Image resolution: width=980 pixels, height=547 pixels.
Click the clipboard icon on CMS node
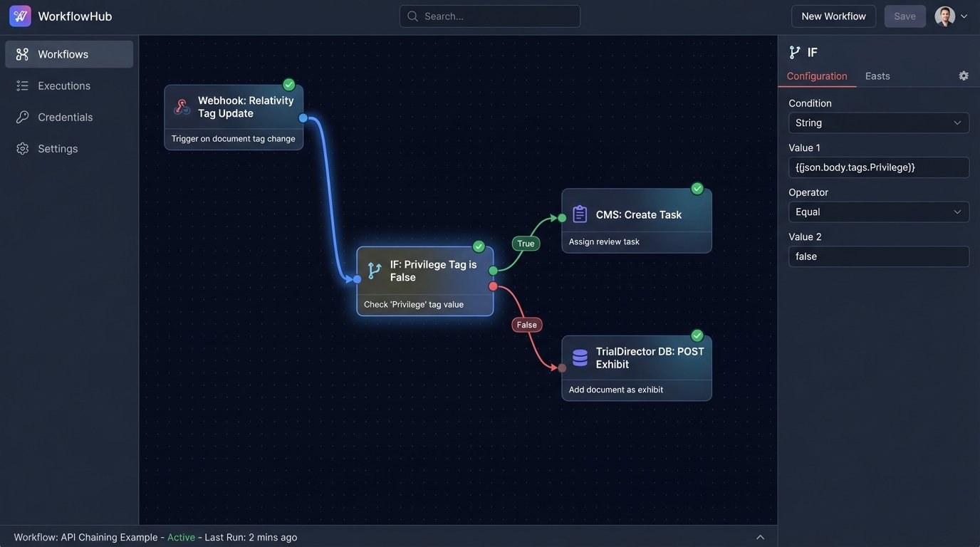(x=580, y=214)
